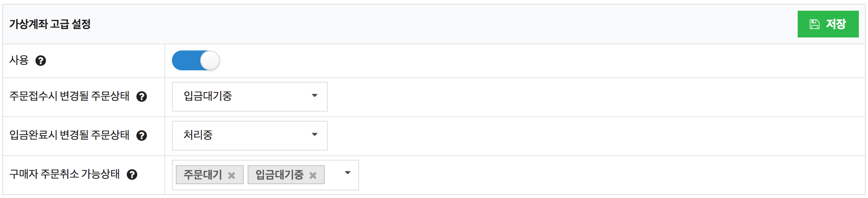Click the 주문접수시 변경될 주문상태 label
Viewport: 868px width, 198px height.
pos(69,96)
